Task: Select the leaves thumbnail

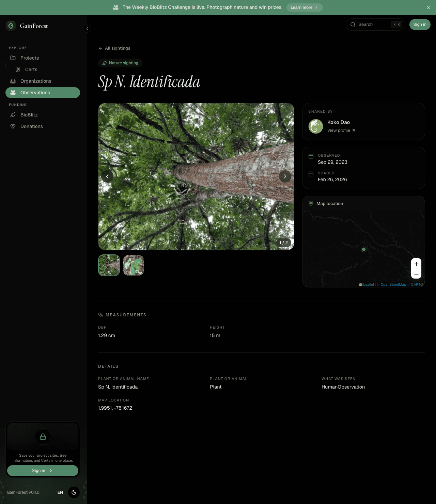Action: tap(134, 265)
